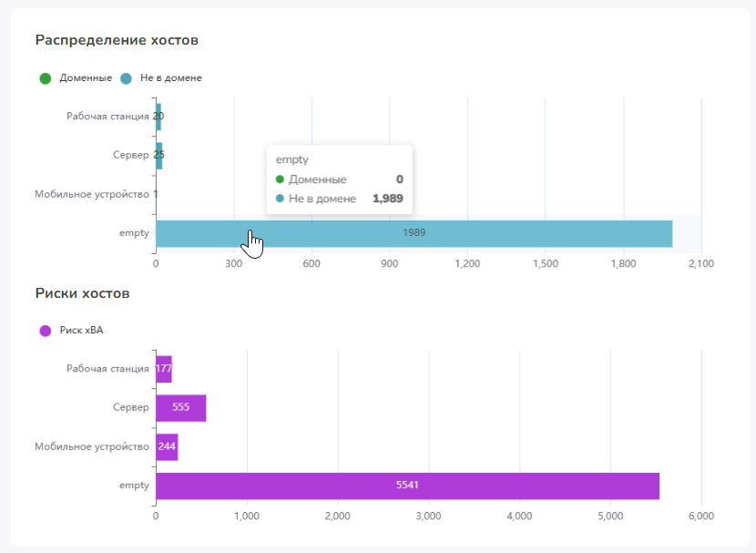
Task: Click the blue dot in the tooltip
Action: pyautogui.click(x=280, y=199)
